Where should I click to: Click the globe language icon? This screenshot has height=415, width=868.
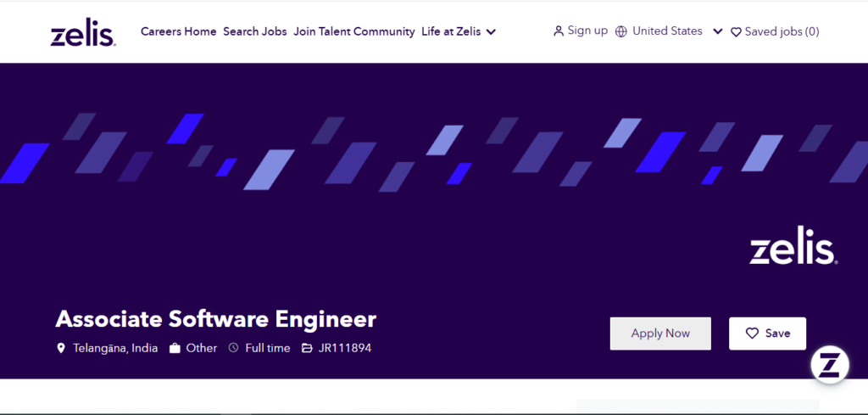pos(621,31)
